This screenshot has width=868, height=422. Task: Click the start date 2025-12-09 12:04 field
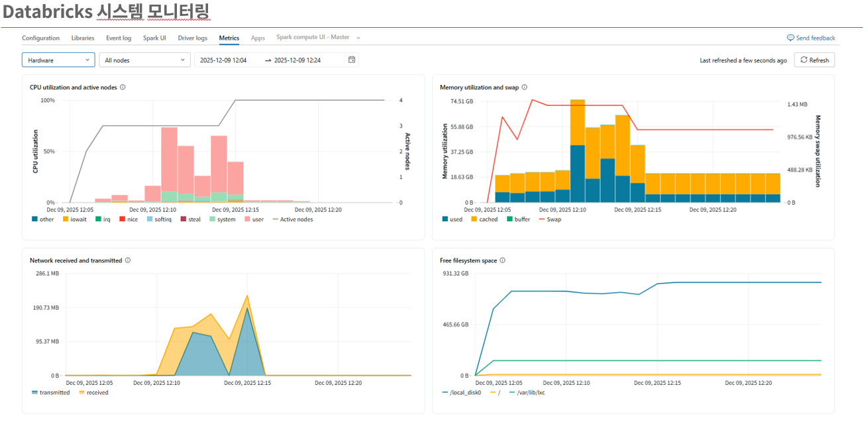[223, 60]
